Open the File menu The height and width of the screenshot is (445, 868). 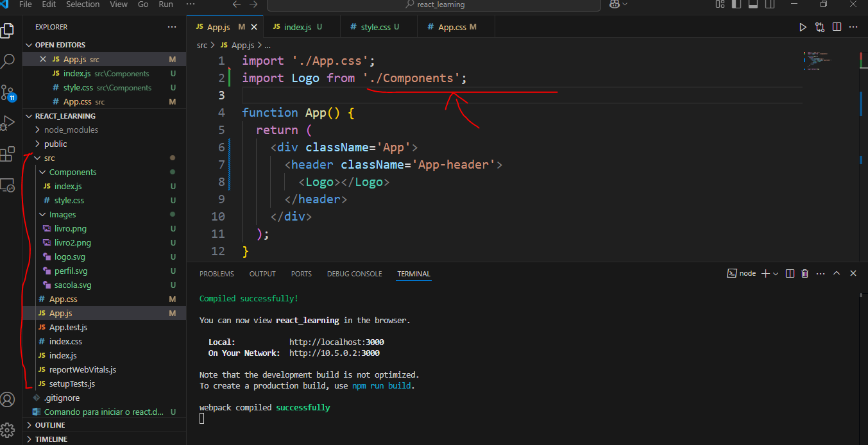point(26,4)
